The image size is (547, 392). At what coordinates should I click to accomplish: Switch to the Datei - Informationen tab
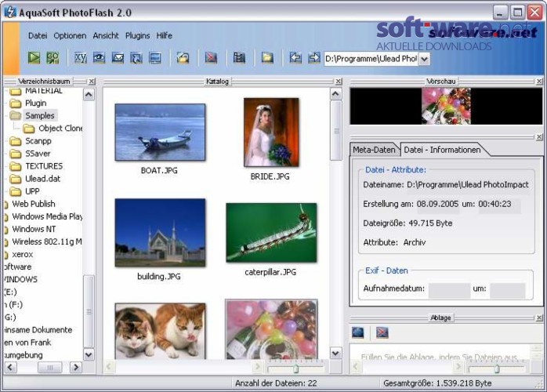click(442, 150)
